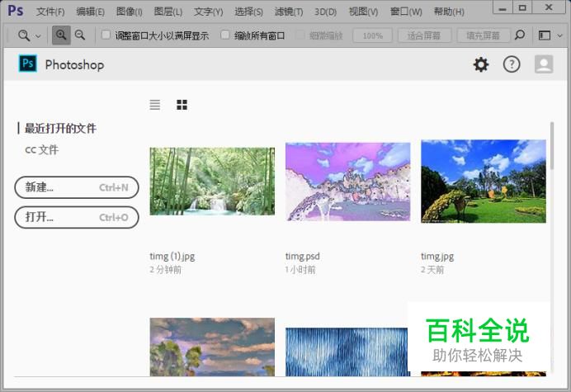Image resolution: width=571 pixels, height=392 pixels.
Task: Click the Photoshop start screen logo
Action: pos(28,64)
